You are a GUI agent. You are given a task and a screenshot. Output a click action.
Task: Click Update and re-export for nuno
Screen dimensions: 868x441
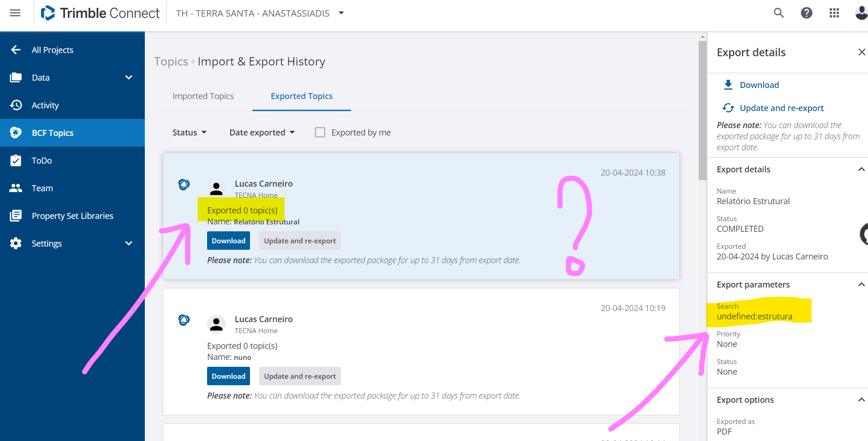pyautogui.click(x=300, y=376)
